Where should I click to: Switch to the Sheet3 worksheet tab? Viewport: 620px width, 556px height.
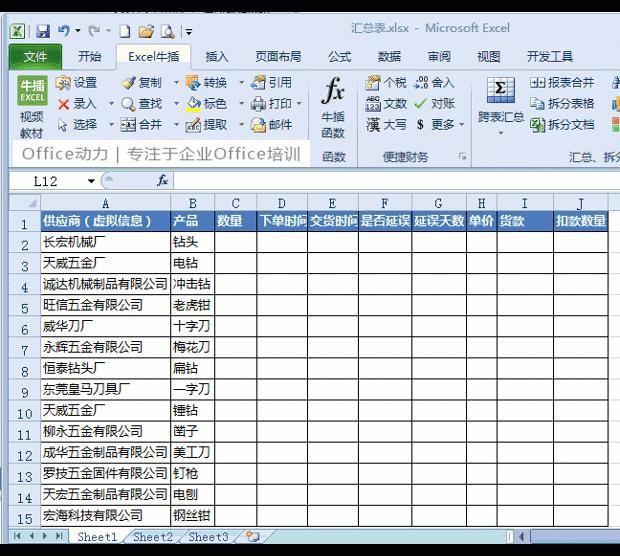click(208, 537)
